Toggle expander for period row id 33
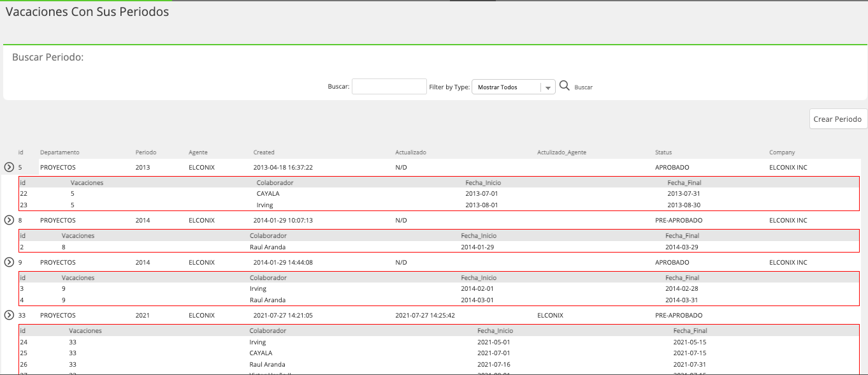This screenshot has width=868, height=375. (9, 315)
